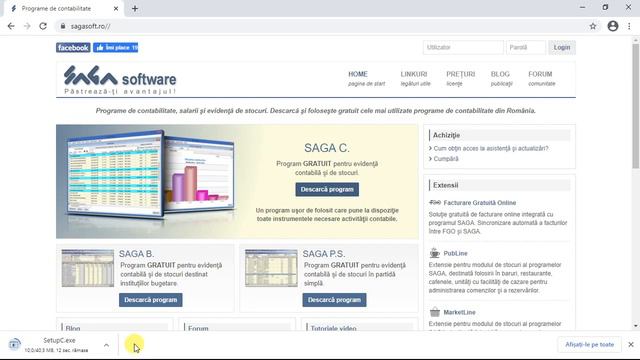Click the PubLine cup icon
This screenshot has width=640, height=360.
click(x=435, y=253)
